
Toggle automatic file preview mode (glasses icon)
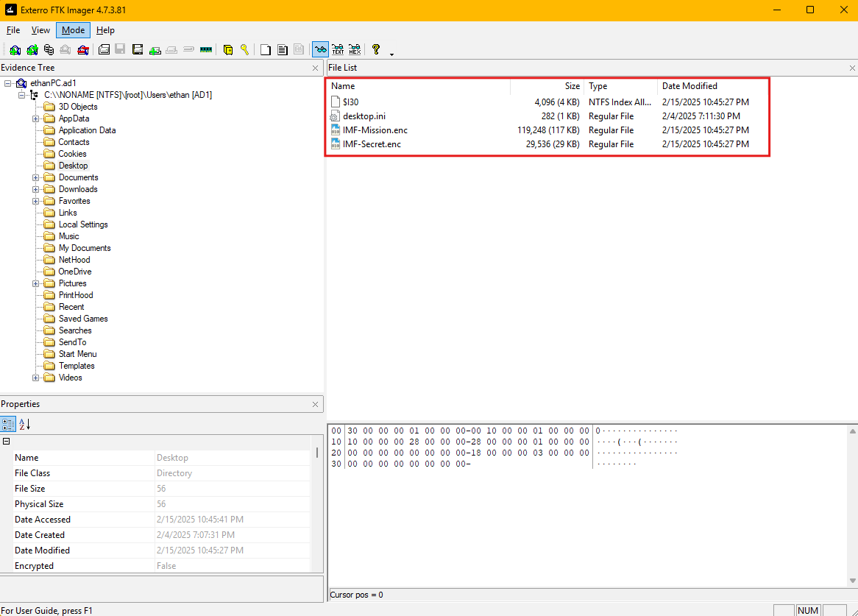320,50
